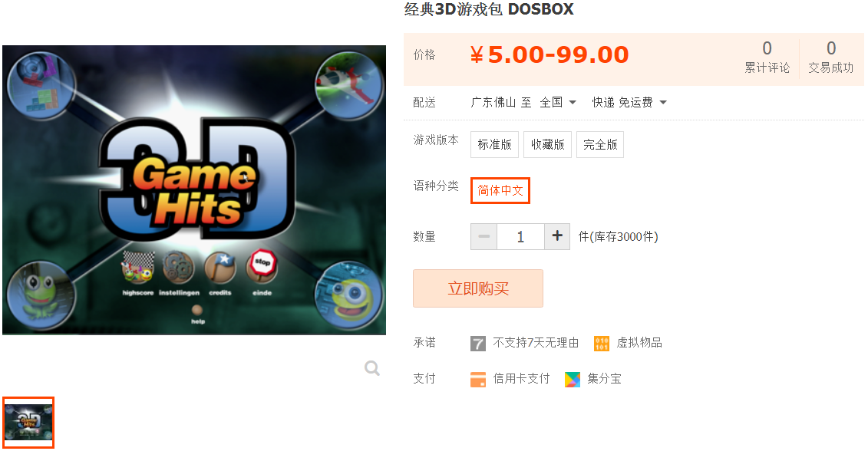Open the 全国 destination dropdown
Viewport: 868px width, 451px height.
tap(558, 102)
